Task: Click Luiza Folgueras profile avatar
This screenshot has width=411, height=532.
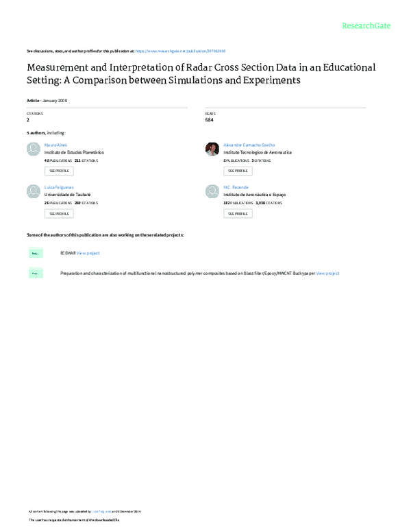Action: 33,191
